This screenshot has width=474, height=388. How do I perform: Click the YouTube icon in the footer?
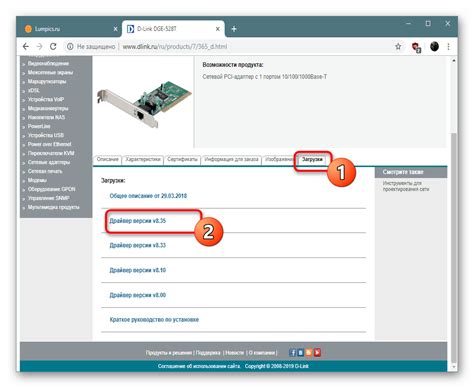(x=317, y=352)
